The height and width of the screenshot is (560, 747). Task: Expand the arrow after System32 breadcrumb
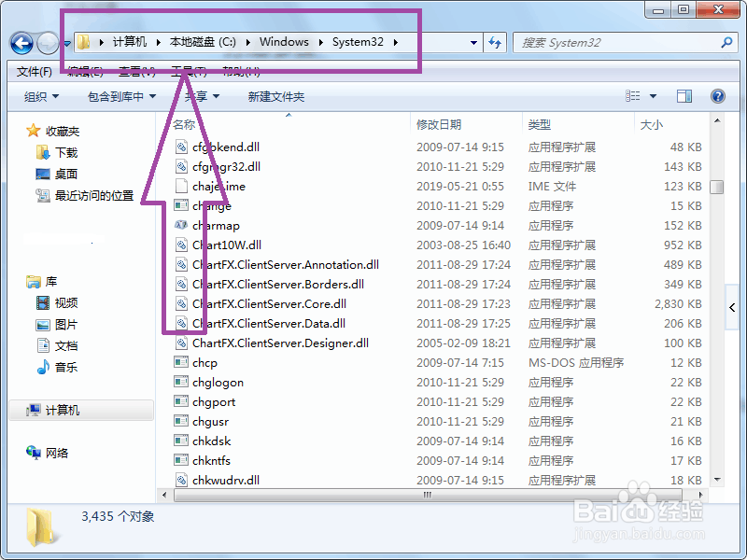tap(396, 42)
